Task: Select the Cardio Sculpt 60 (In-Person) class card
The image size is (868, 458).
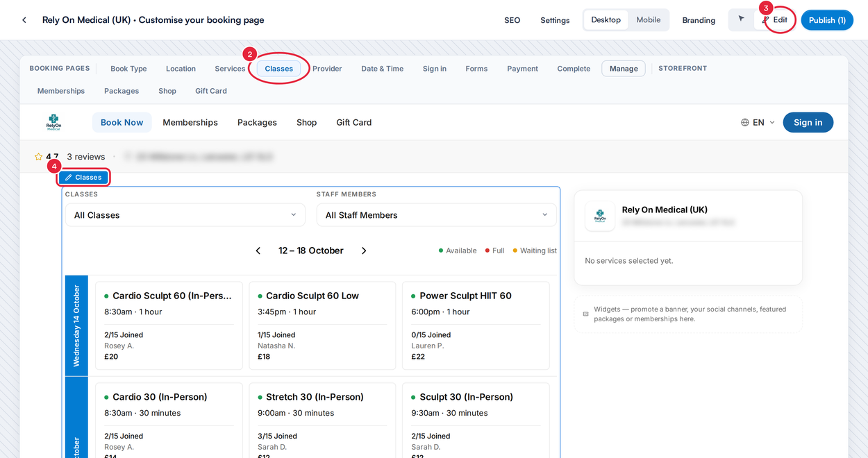Action: (169, 325)
